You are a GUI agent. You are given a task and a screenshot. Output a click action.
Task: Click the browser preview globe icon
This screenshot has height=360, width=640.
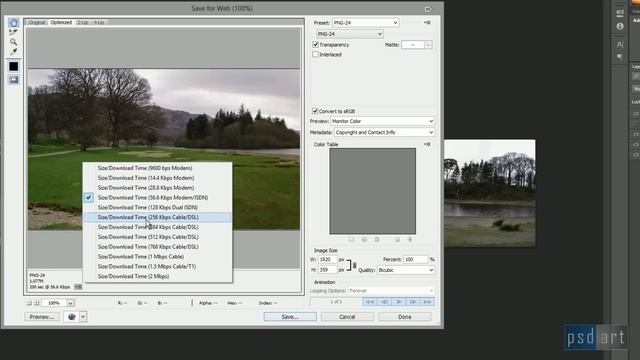coord(72,317)
